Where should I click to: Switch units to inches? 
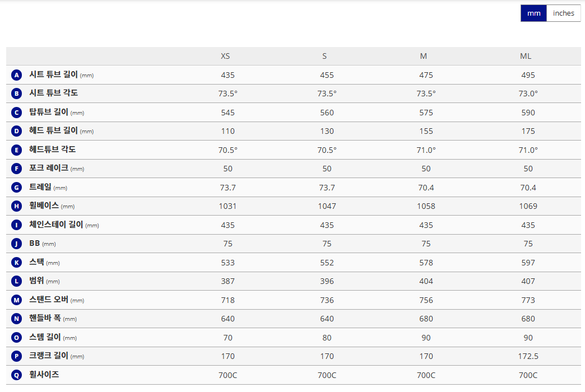(563, 13)
